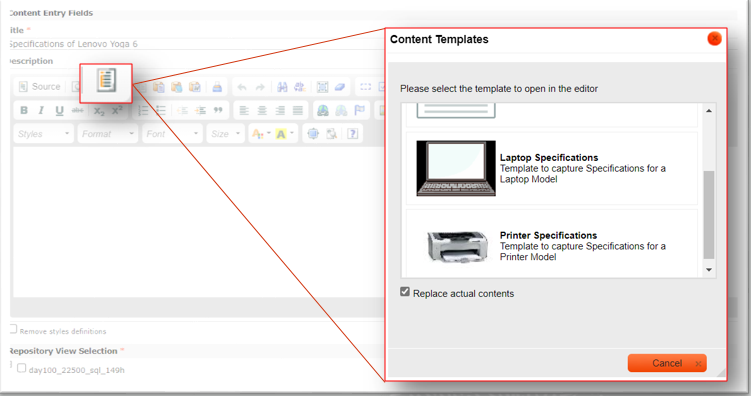
Task: Open Find using the binoculars icon
Action: [282, 87]
